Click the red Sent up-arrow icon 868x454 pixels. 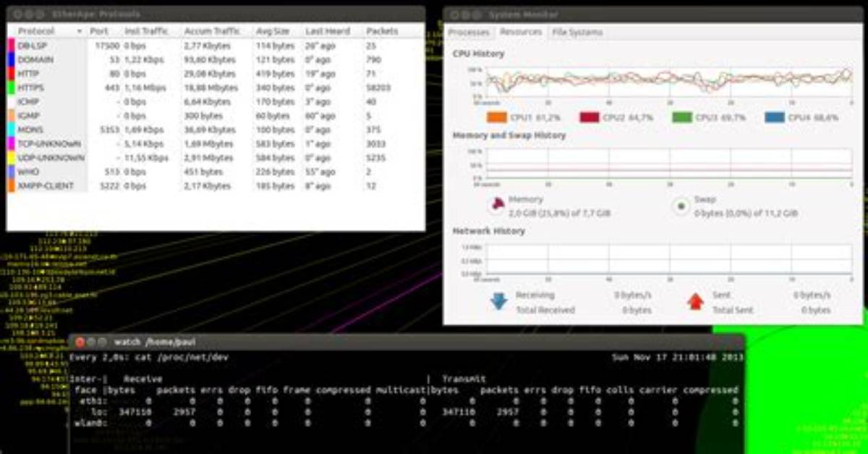point(696,302)
